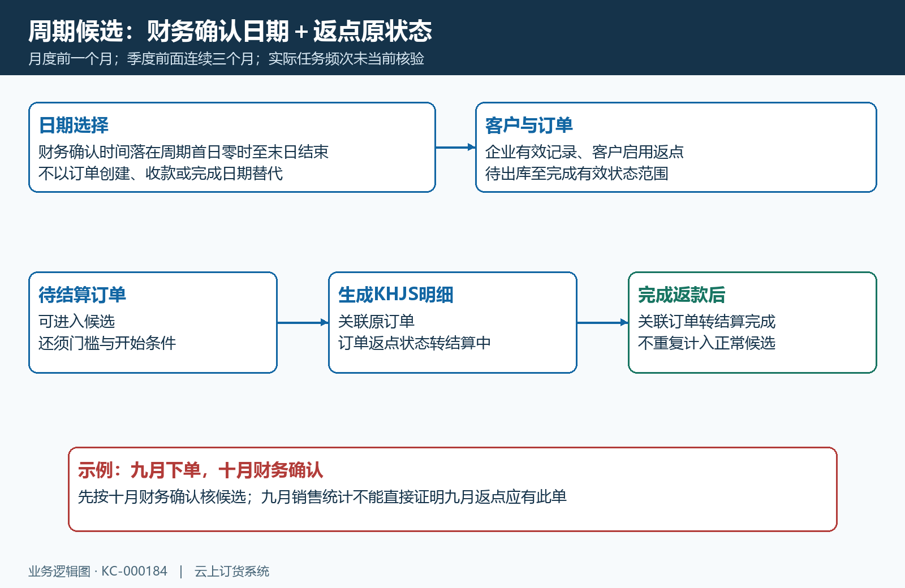Click the 日期选择 heading
The image size is (905, 588).
point(74,125)
